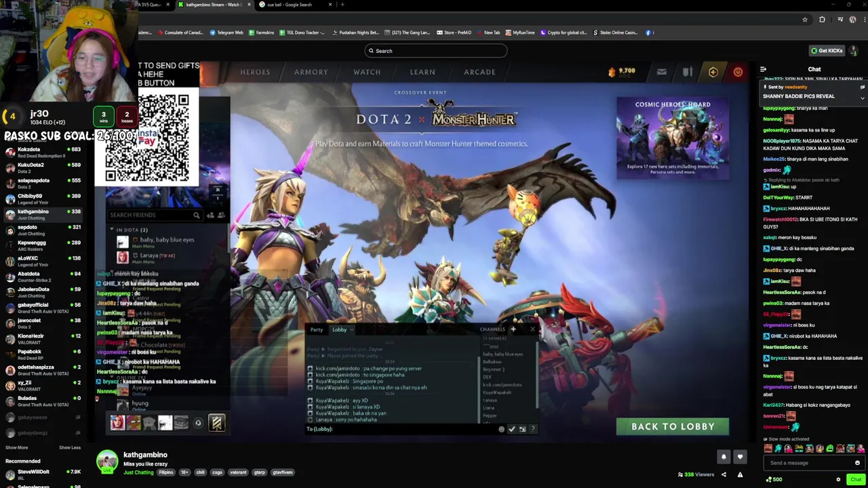Click the report warning triangle icon
The image size is (868, 488).
pos(740,474)
